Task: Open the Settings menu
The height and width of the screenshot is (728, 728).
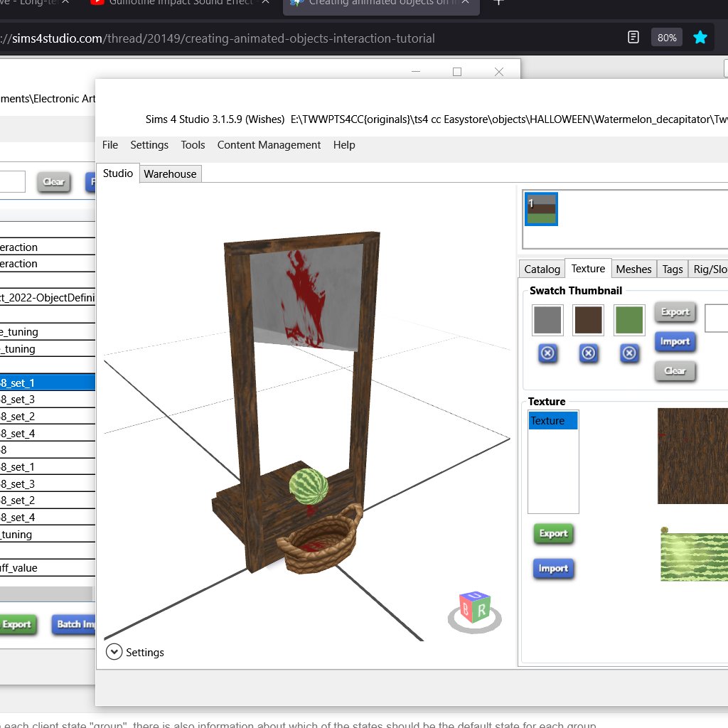Action: point(149,145)
